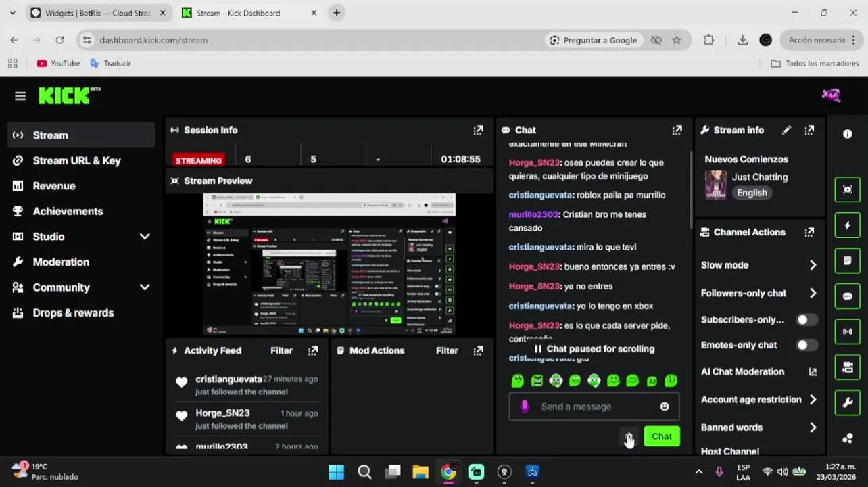Toggle the Chat bubble icon in the right rail
Screen dimensions: 868x487
848,296
